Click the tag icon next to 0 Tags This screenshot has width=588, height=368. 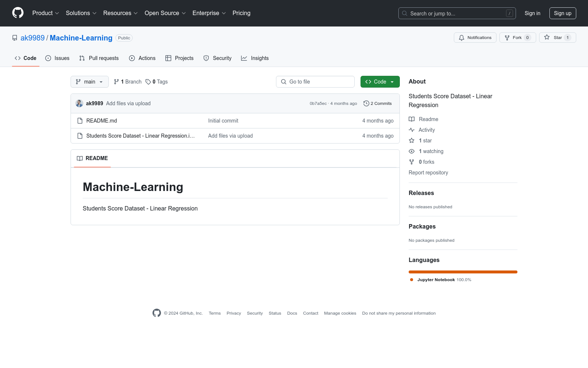tap(148, 82)
